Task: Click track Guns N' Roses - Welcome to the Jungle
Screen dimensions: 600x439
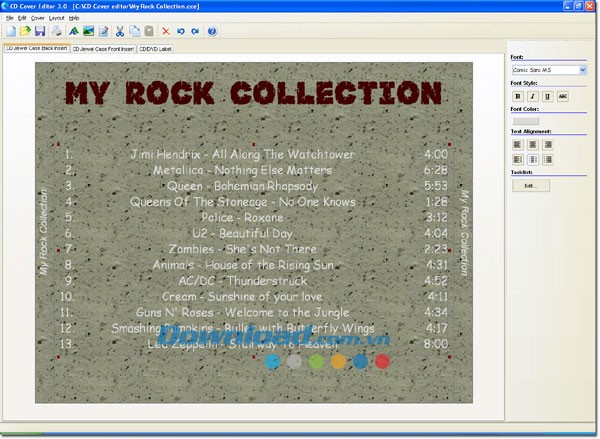Action: (x=243, y=312)
